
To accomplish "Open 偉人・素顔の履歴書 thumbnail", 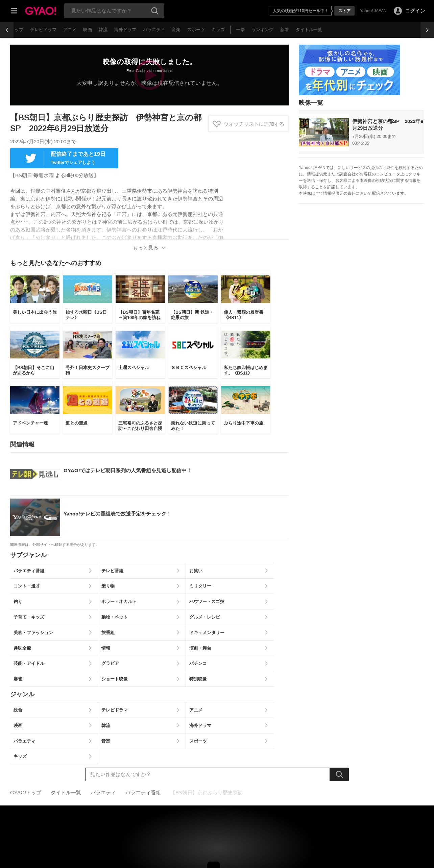I will [246, 289].
